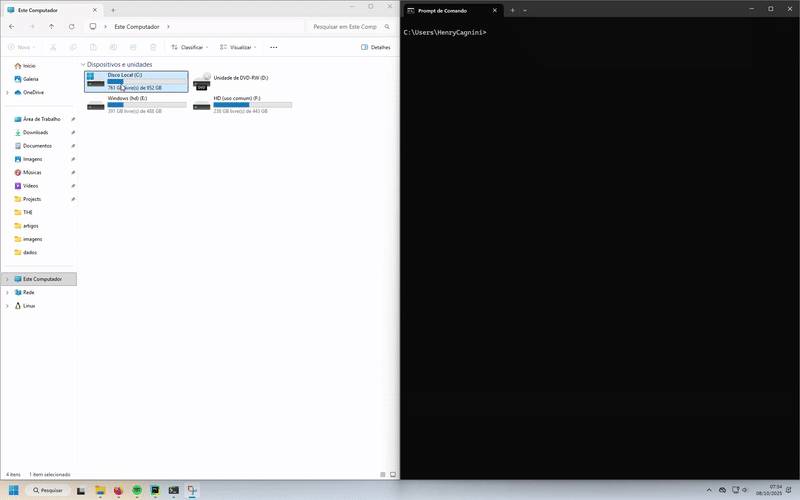
Task: Switch to large icons view in status bar
Action: click(391, 474)
